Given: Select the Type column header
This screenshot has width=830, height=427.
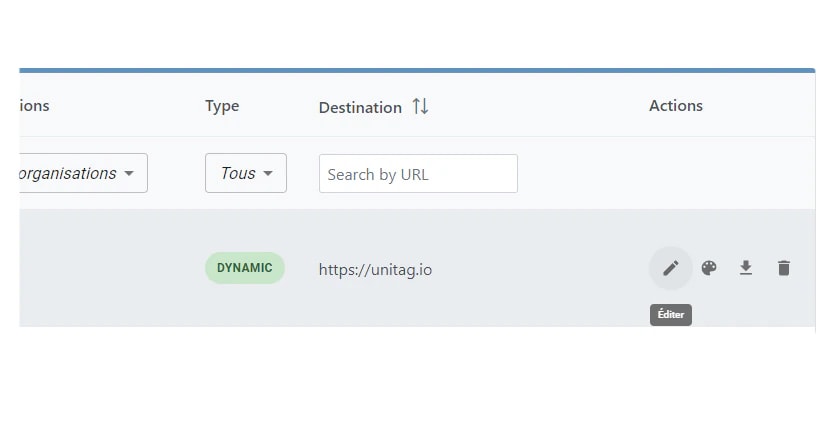Looking at the screenshot, I should point(222,106).
